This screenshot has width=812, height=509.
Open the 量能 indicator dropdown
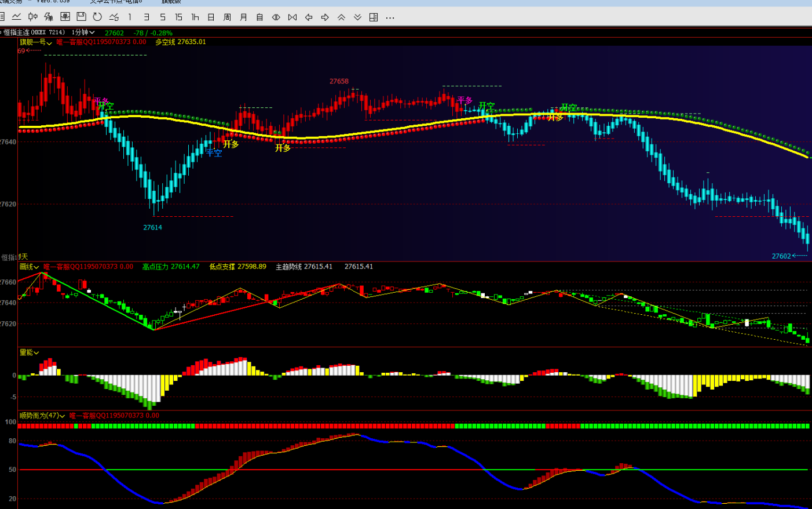pyautogui.click(x=30, y=352)
